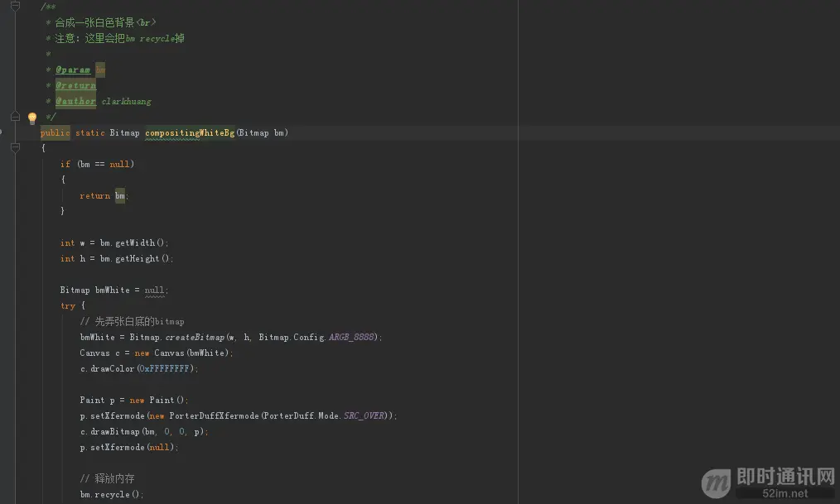Click the p.setXfermode(null) line

[x=129, y=447]
